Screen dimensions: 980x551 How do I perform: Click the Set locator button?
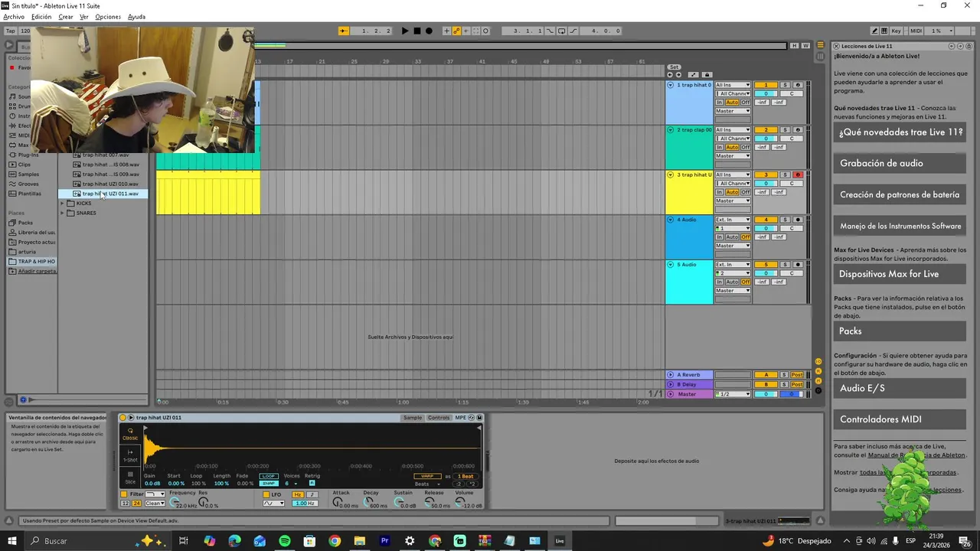click(674, 67)
